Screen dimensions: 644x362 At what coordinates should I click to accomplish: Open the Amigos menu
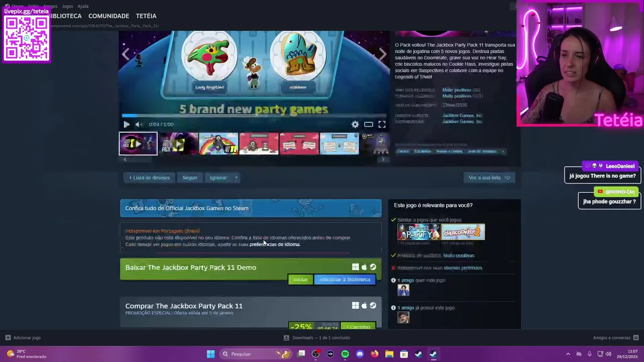click(50, 6)
